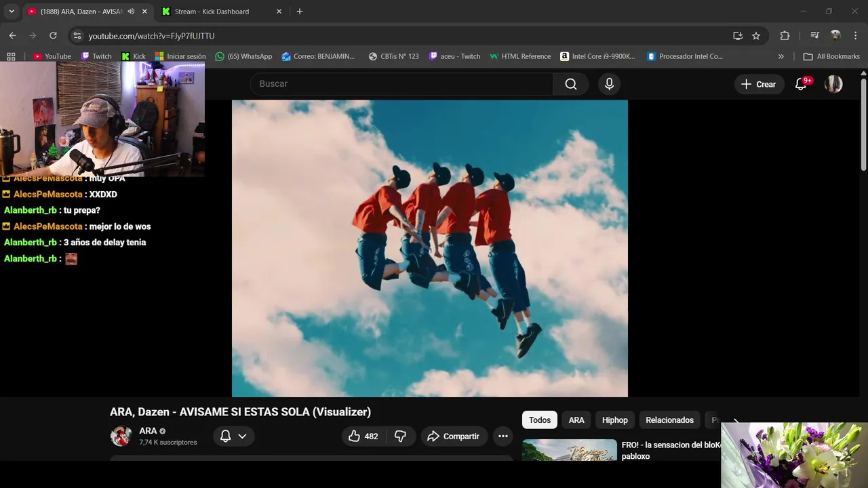Open Chrome three-dot menu
The image size is (868, 488).
tap(855, 36)
